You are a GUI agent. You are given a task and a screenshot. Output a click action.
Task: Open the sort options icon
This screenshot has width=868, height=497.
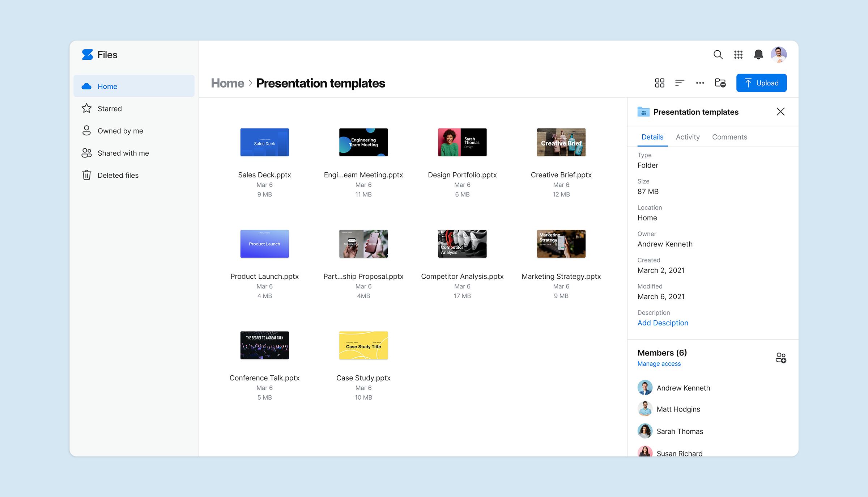pos(680,83)
